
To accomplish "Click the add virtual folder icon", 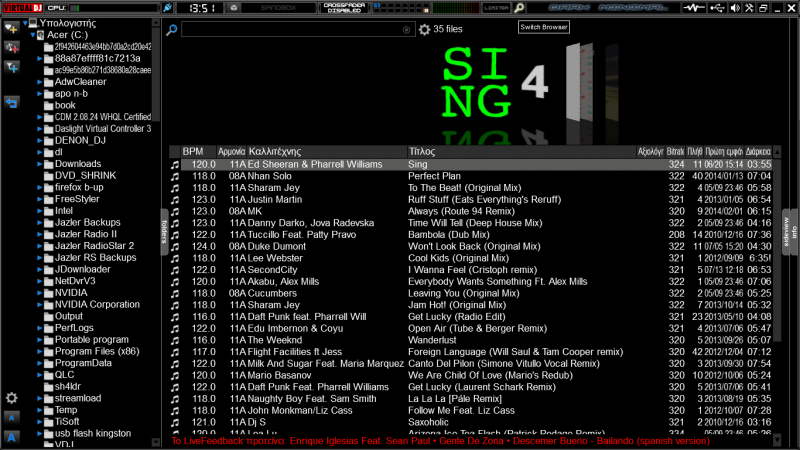I will click(x=13, y=46).
